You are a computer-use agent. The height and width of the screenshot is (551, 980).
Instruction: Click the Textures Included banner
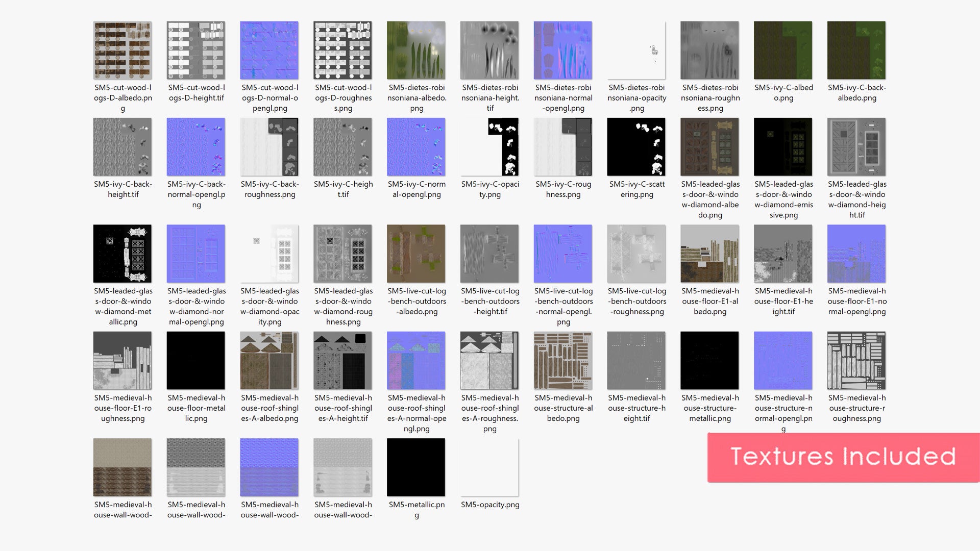[843, 457]
